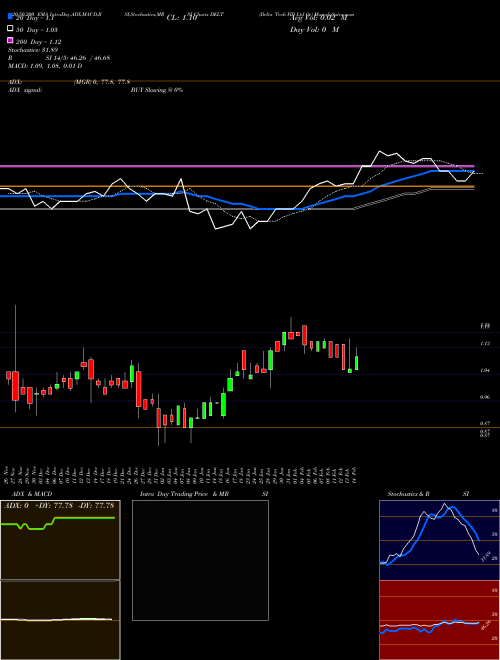Select the '50 Day - 1.03' label
500x660 pixels.
point(37,30)
